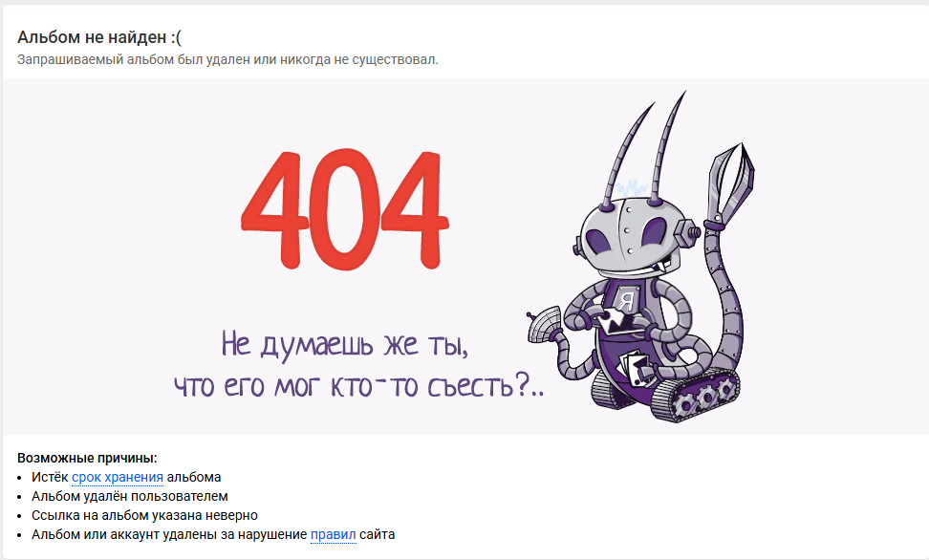929x560 pixels.
Task: Click the satellite dish on the robot's arm
Action: click(545, 324)
